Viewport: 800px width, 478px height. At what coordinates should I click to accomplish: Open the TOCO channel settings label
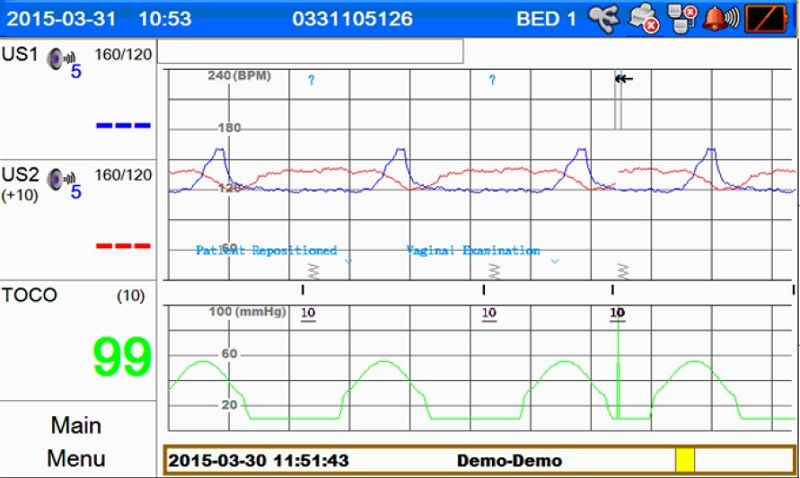[30, 295]
